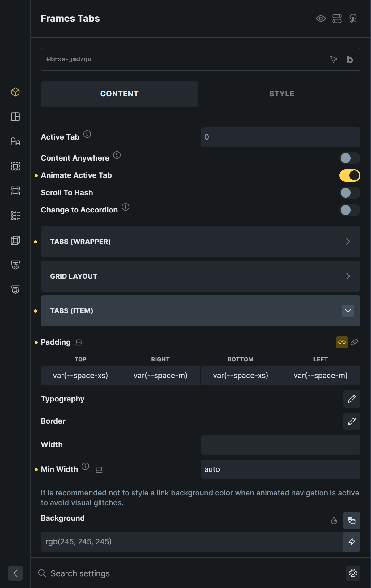371x588 pixels.
Task: Click the Active Tab info icon
Action: point(87,134)
